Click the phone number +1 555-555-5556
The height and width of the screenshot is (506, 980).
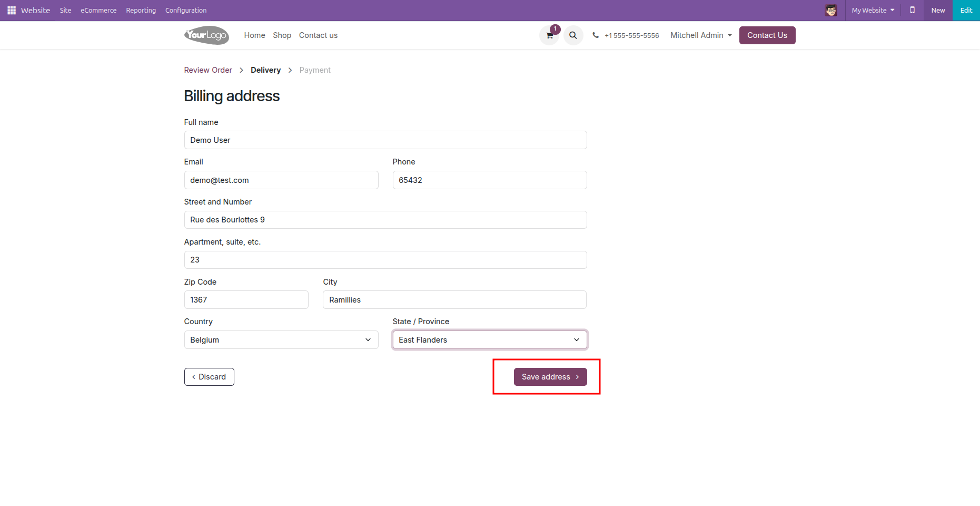pyautogui.click(x=631, y=36)
